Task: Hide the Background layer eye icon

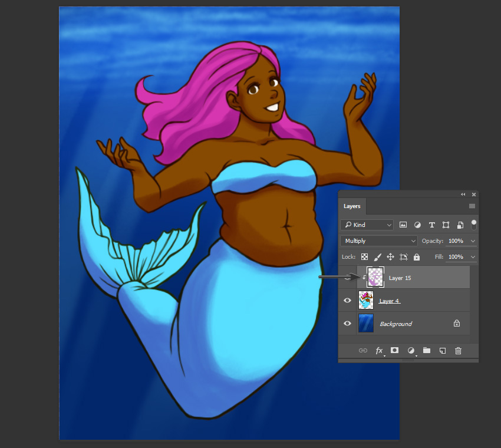Action: (347, 324)
